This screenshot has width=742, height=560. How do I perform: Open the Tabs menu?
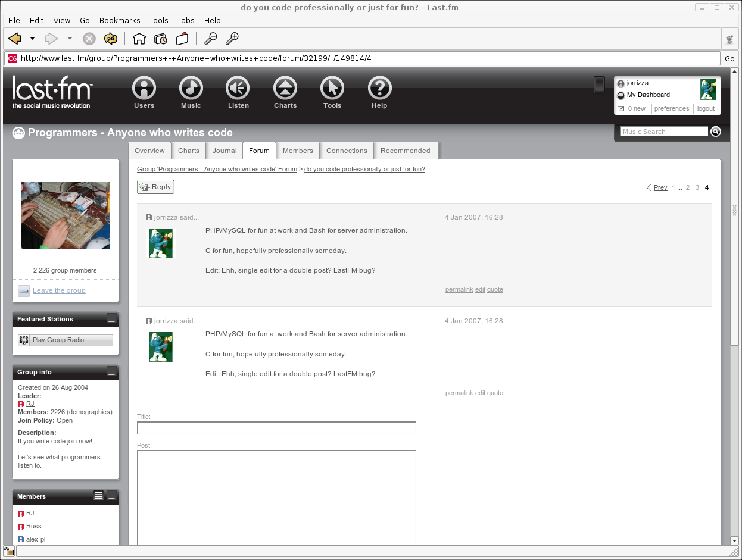pyautogui.click(x=186, y=20)
